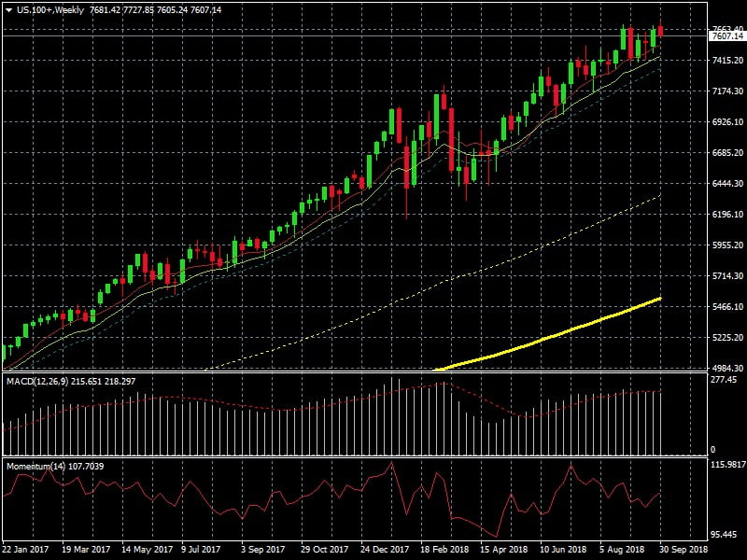Click the 5955.20 price scale label
Image resolution: width=747 pixels, height=560 pixels.
(726, 245)
